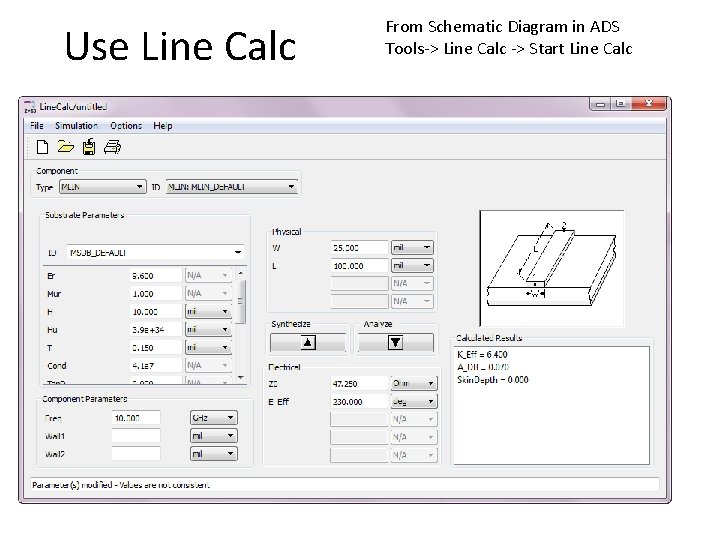Image resolution: width=720 pixels, height=540 pixels.
Task: Maximize the LineCalc window
Action: (x=620, y=104)
